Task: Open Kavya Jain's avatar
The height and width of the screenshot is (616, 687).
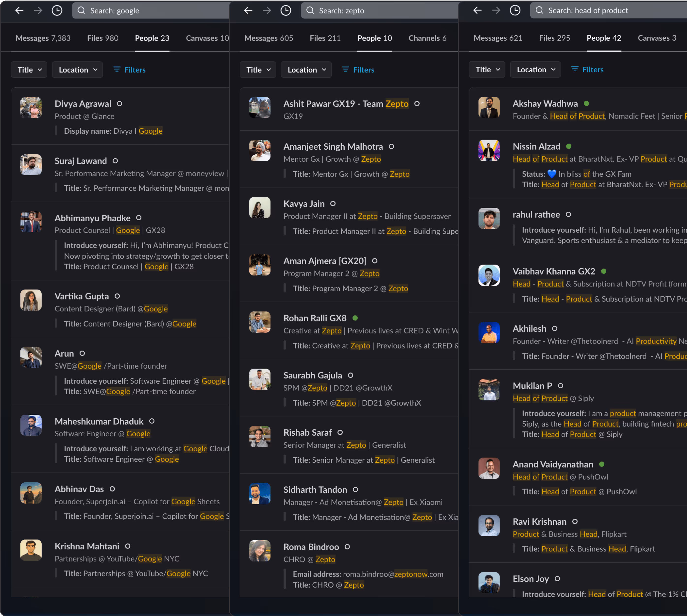Action: (260, 208)
